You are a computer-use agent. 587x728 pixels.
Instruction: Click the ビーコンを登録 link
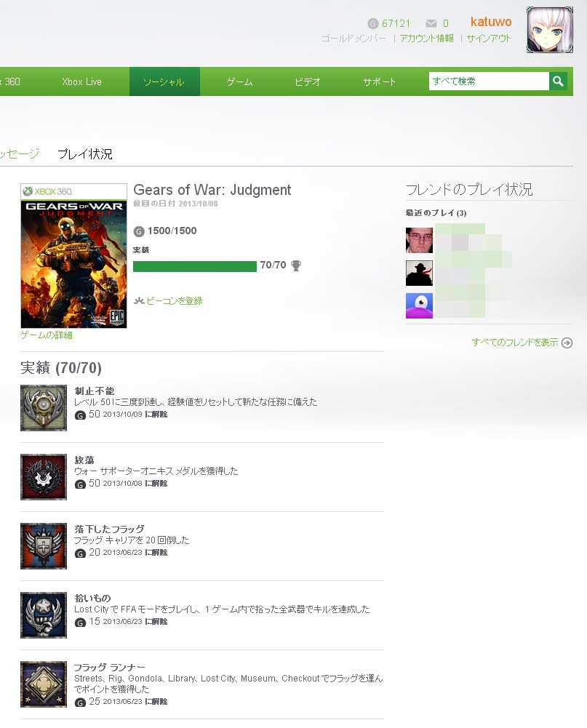point(174,301)
